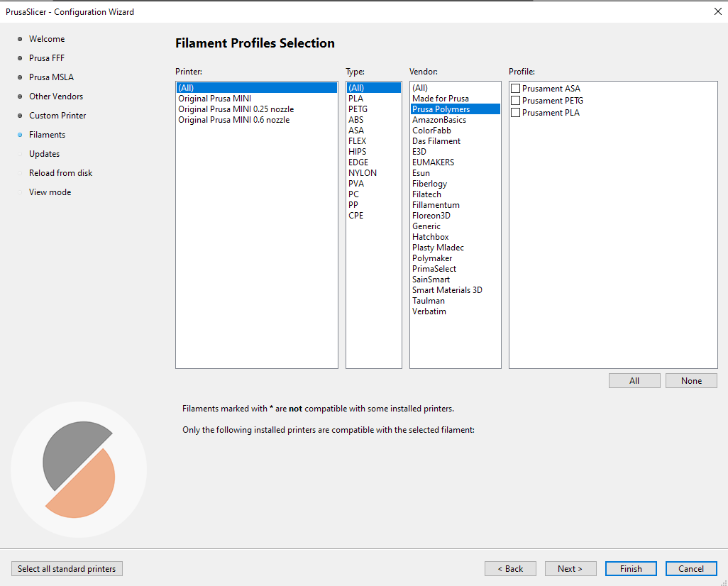Cancel the configuration wizard
728x586 pixels.
point(691,569)
